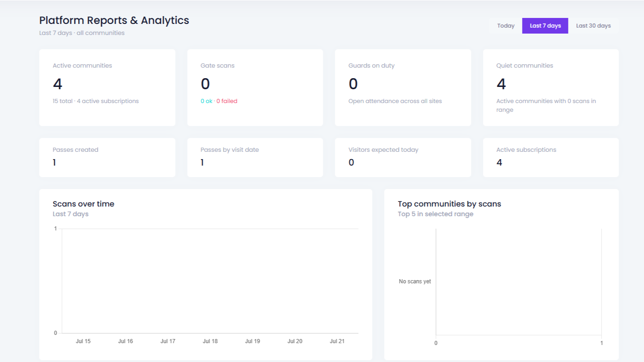
Task: Click 'Last 7 days' under Scans over time
Action: (70, 214)
